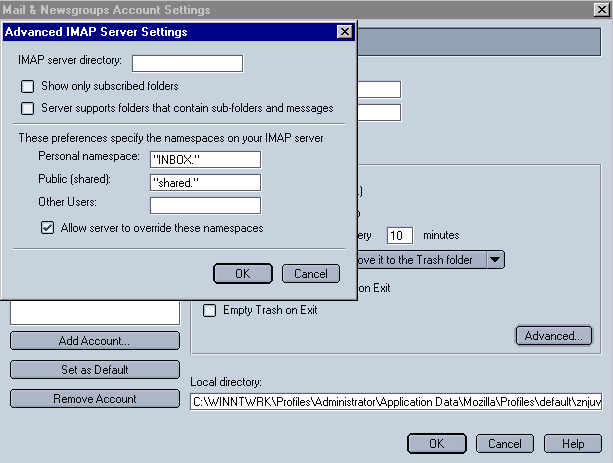The height and width of the screenshot is (463, 613).
Task: Click the Remove Account button
Action: click(x=95, y=399)
